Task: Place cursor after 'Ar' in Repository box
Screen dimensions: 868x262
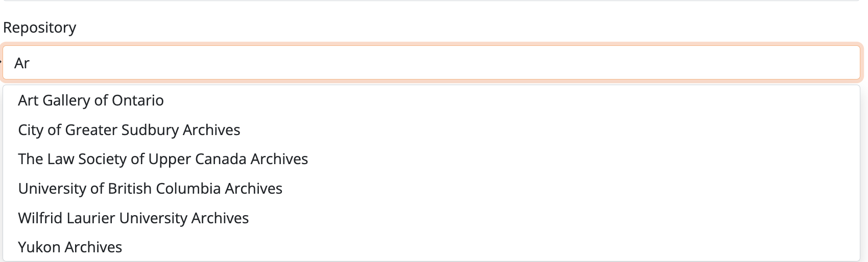Action: [31, 63]
